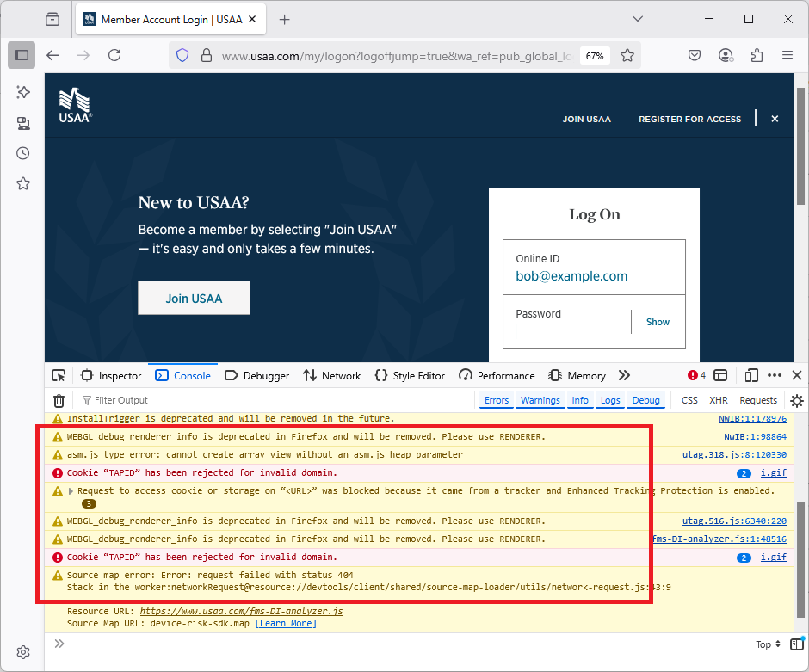
Task: Open the Extensions puzzle icon
Action: (757, 55)
